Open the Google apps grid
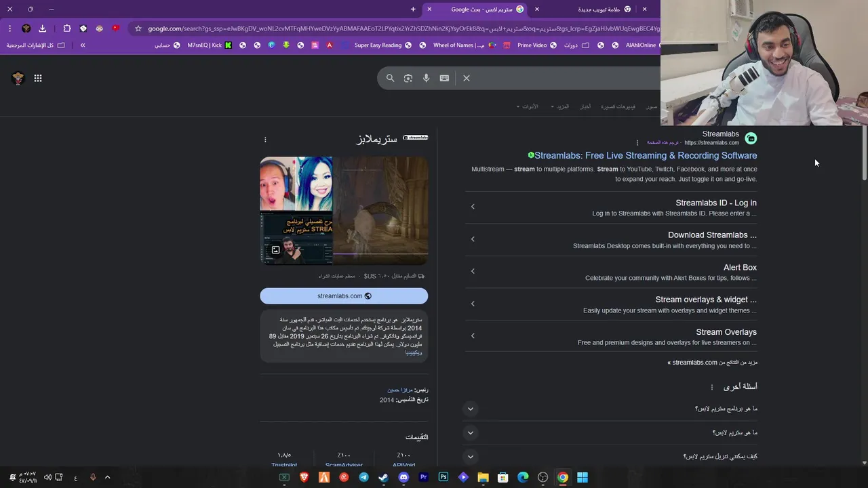 [x=38, y=79]
